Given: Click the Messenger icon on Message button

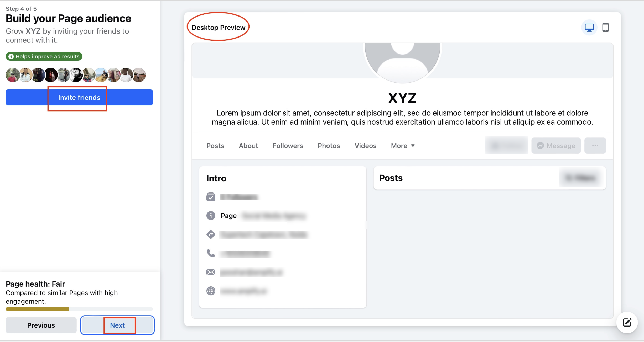Looking at the screenshot, I should click(x=540, y=146).
